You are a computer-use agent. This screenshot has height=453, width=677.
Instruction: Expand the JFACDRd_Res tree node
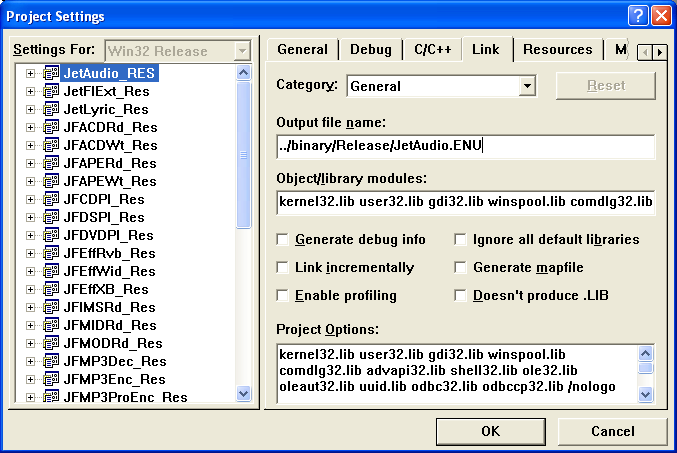coord(30,127)
